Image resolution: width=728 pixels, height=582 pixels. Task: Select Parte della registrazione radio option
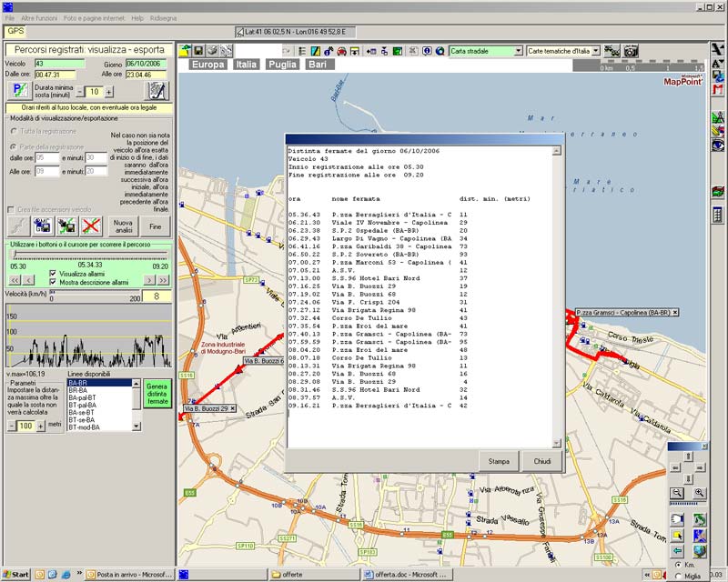(14, 146)
